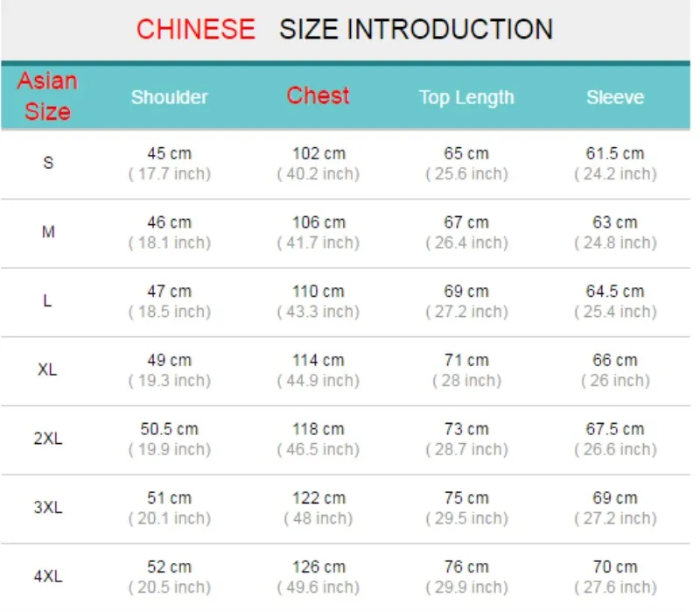
Task: Select the Top Length column header
Action: point(466,98)
